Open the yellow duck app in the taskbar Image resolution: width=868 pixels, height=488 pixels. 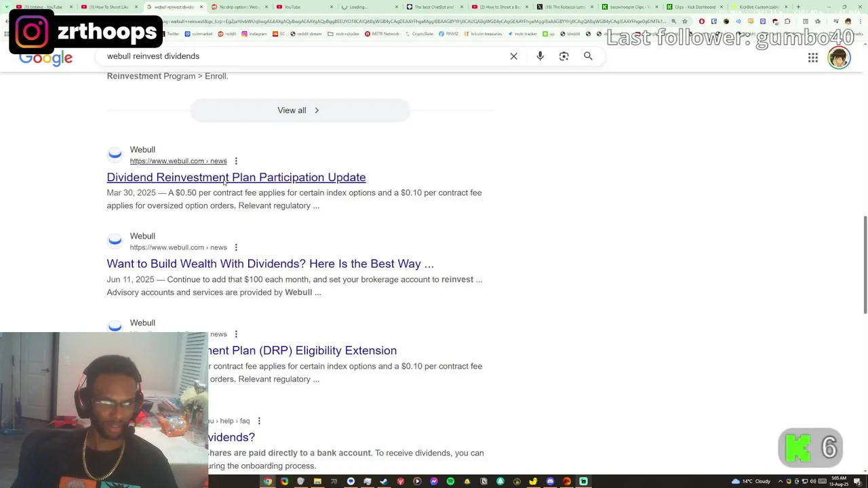[x=534, y=481]
